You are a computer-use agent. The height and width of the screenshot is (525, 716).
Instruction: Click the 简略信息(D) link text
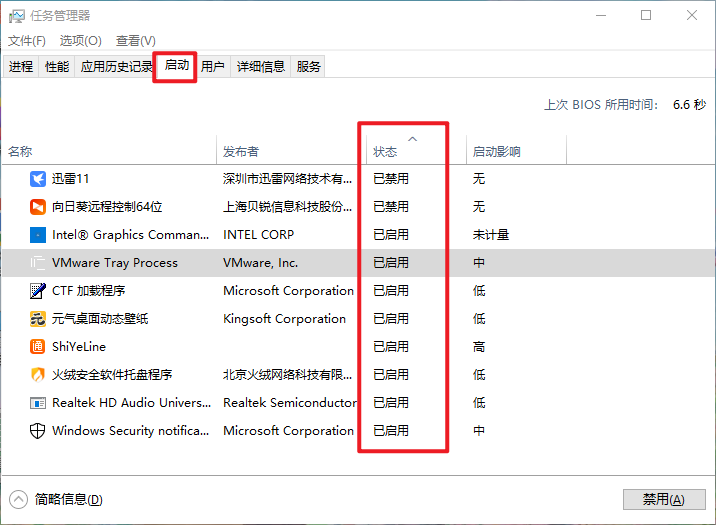[68, 499]
